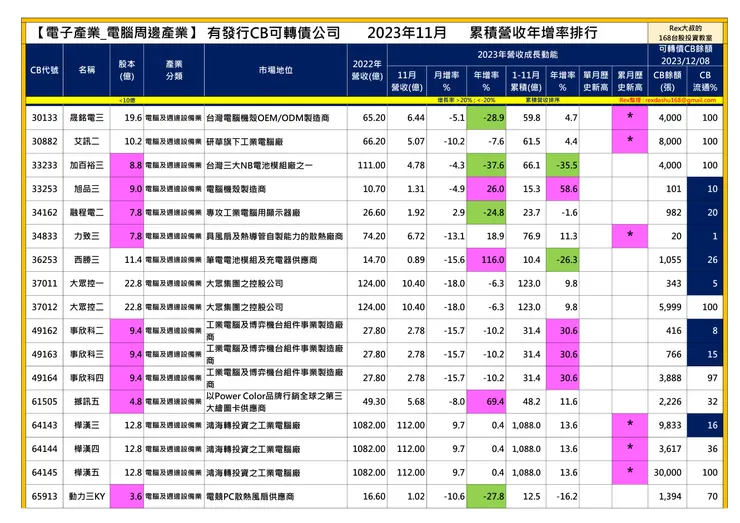Click the green -26.3 cumulative growth cell

tap(563, 260)
